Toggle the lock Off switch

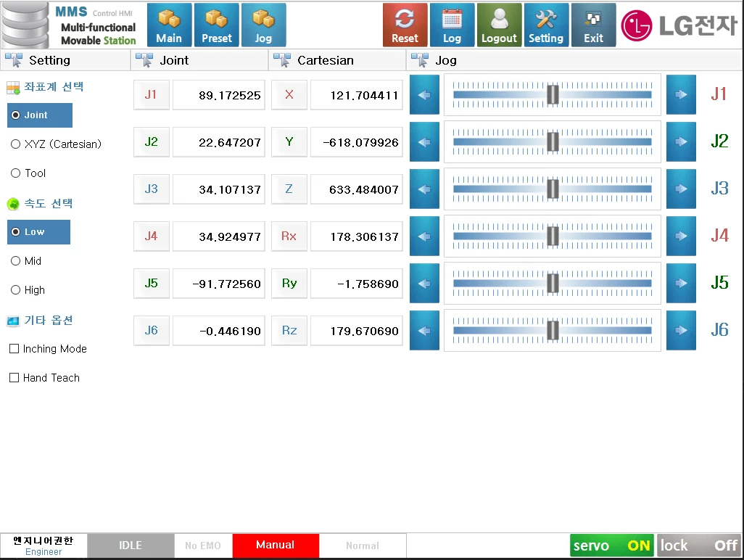tap(699, 545)
